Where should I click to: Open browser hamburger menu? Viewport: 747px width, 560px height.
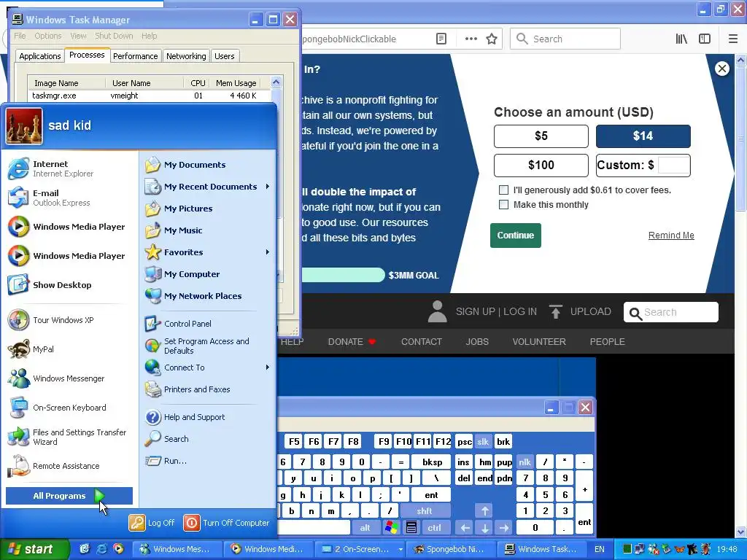coord(733,39)
